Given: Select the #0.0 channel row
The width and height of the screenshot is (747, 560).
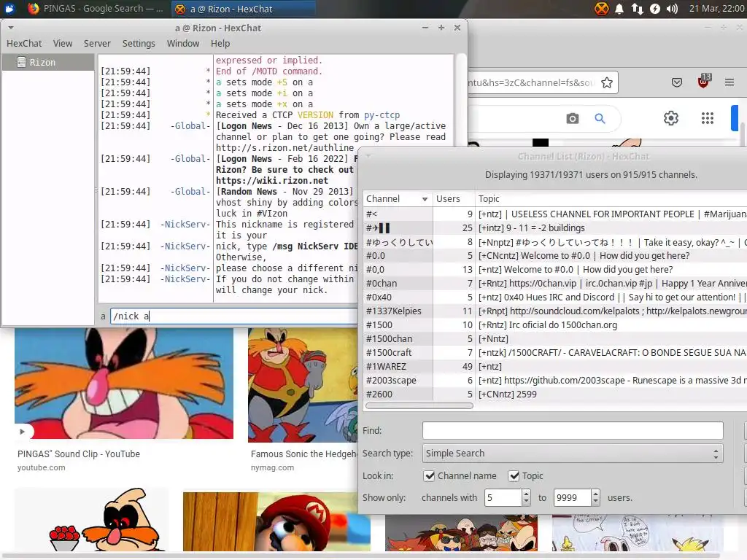Looking at the screenshot, I should (x=555, y=256).
